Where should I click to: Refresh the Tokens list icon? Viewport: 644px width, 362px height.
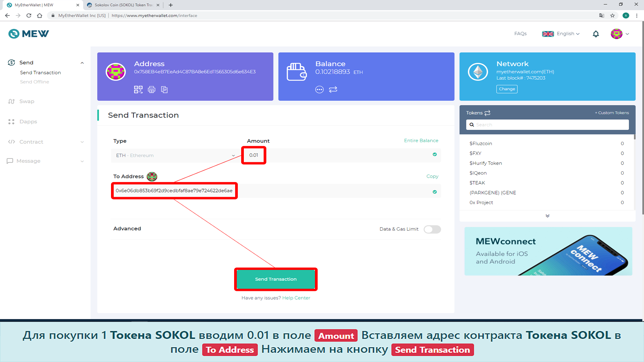(487, 113)
